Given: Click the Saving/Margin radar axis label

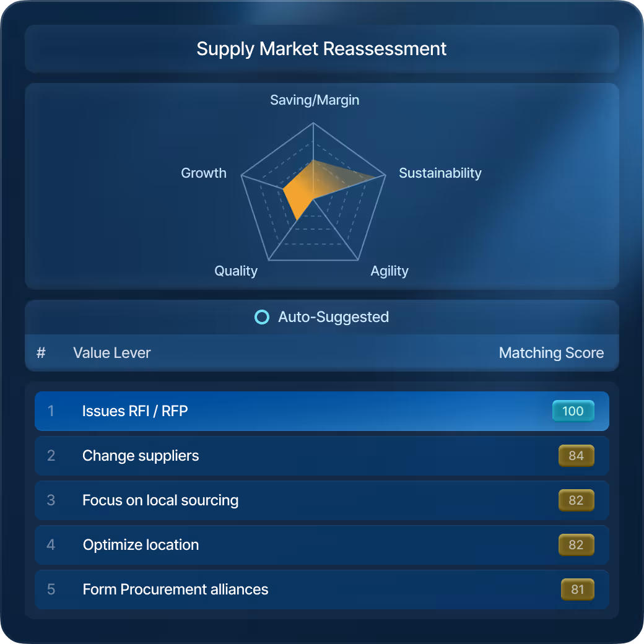Looking at the screenshot, I should pyautogui.click(x=315, y=100).
